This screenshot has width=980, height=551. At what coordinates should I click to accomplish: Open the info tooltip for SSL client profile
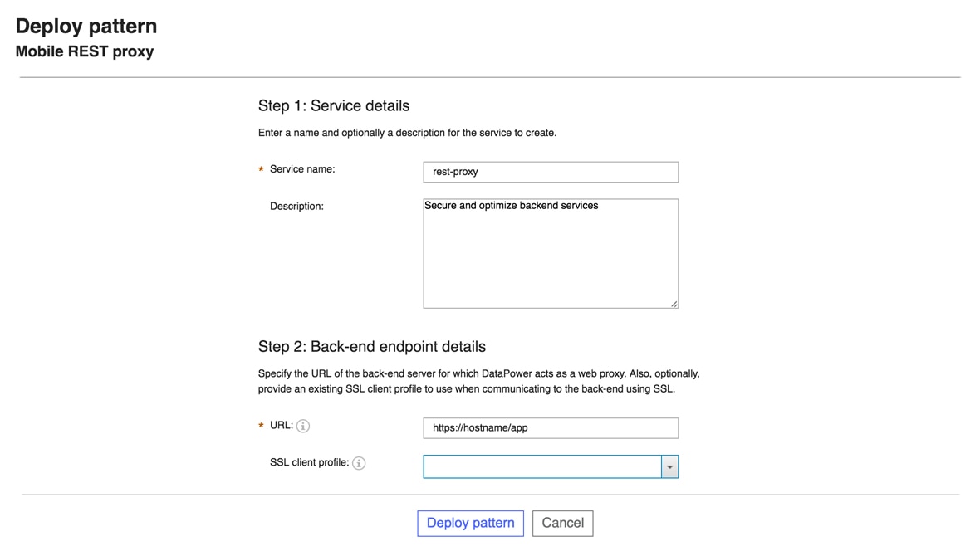tap(359, 463)
